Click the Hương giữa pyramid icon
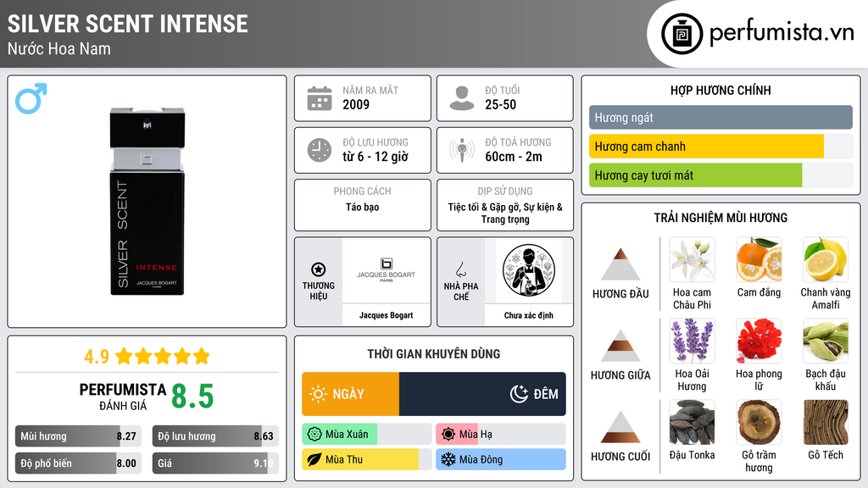The image size is (868, 488). coord(620,346)
